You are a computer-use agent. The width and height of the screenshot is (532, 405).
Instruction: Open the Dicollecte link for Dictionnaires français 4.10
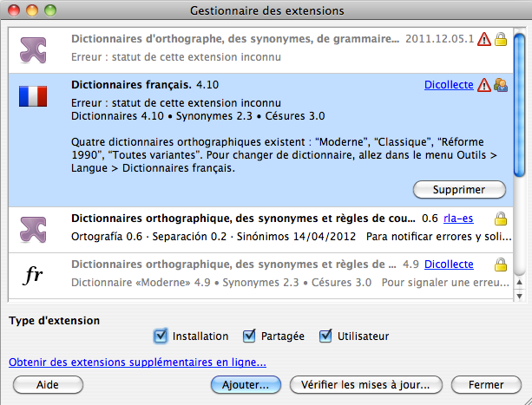449,85
